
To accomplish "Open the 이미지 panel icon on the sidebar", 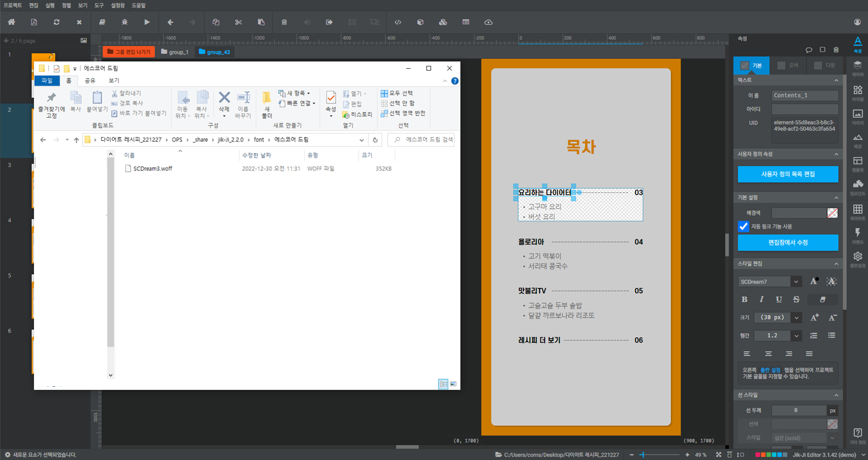I will 857,113.
